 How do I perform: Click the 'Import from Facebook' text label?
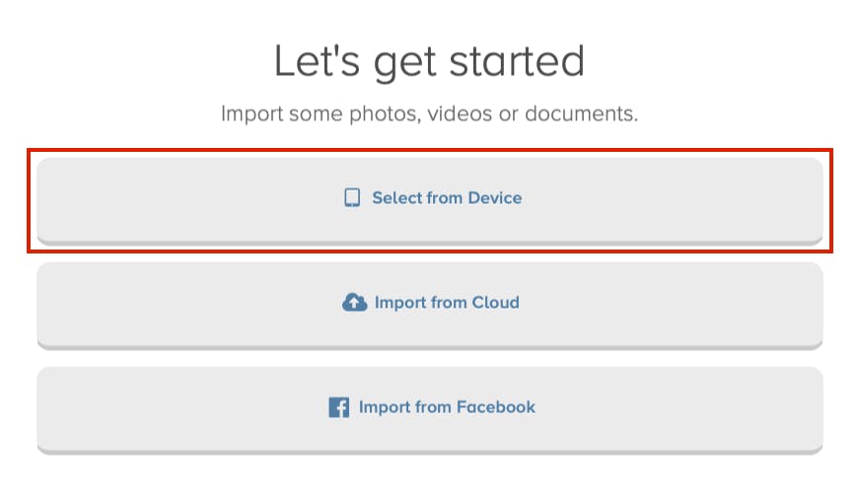(x=447, y=407)
